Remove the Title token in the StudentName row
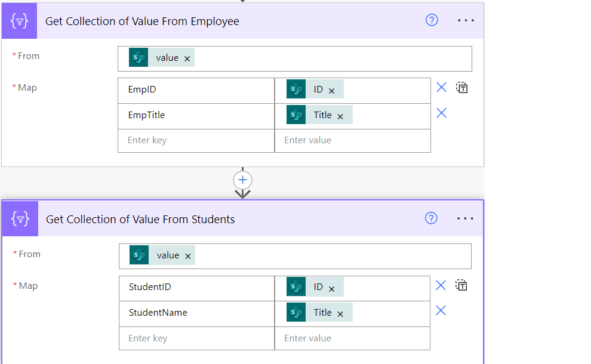 click(x=340, y=314)
